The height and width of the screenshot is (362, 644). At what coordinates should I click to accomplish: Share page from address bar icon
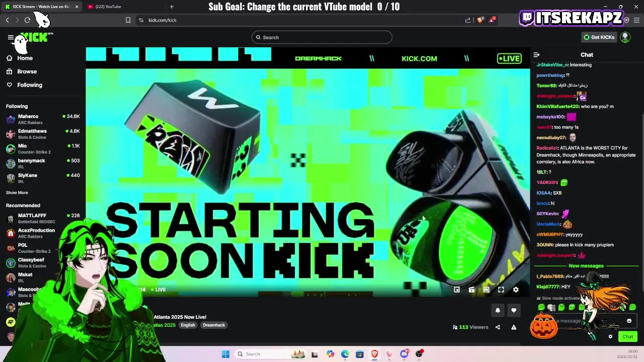click(468, 20)
